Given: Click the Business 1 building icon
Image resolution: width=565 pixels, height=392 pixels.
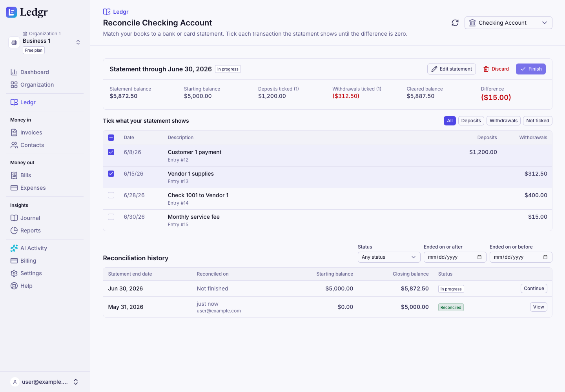Looking at the screenshot, I should tap(14, 42).
